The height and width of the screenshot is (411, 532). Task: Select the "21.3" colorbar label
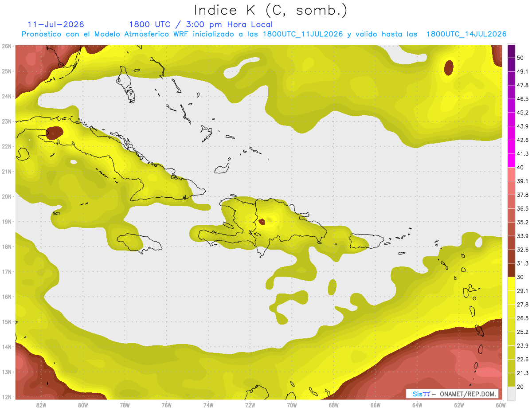[x=523, y=373]
